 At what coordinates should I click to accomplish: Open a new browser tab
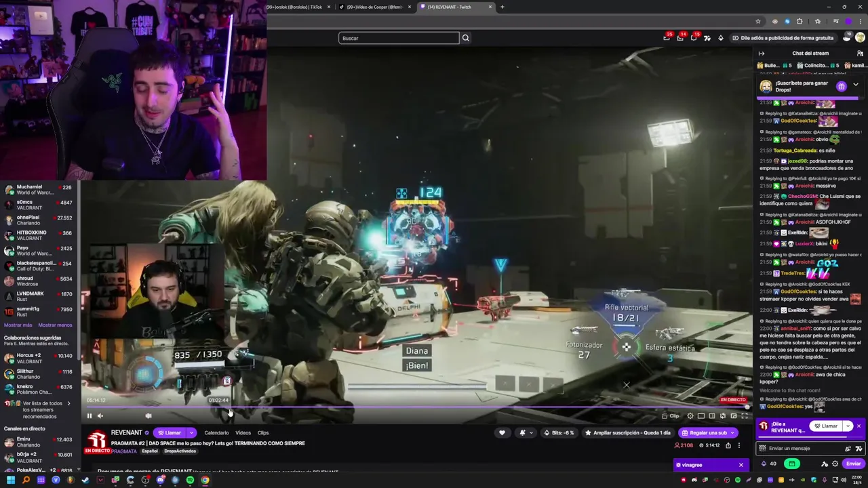click(x=502, y=7)
